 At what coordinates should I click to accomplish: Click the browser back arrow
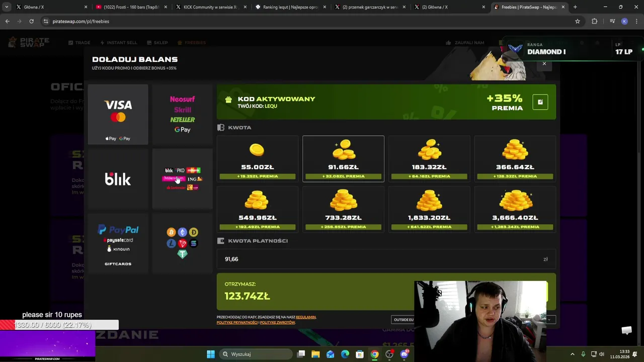coord(7,21)
